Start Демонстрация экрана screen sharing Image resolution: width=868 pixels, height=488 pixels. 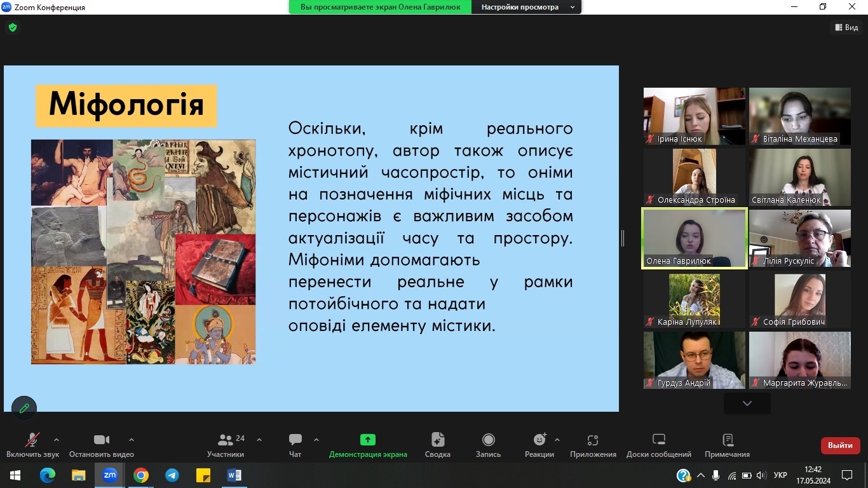(368, 445)
